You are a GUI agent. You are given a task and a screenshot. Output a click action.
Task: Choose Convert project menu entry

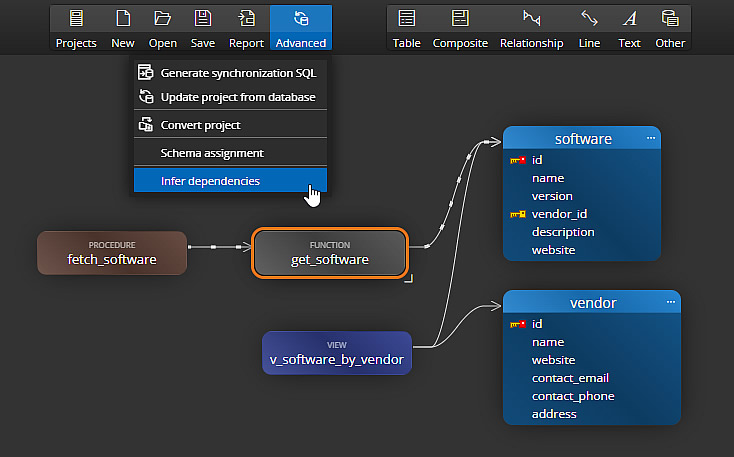[x=230, y=125]
